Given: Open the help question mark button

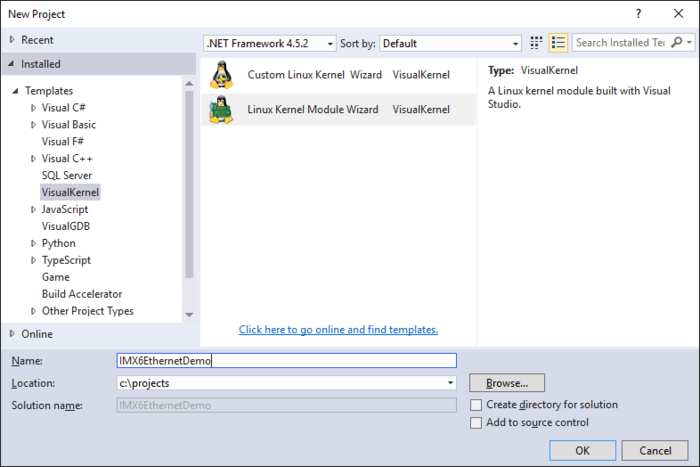Looking at the screenshot, I should tap(638, 14).
